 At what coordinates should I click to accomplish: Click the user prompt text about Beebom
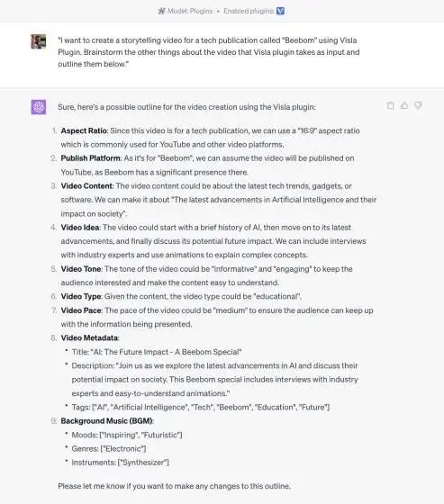(208, 52)
